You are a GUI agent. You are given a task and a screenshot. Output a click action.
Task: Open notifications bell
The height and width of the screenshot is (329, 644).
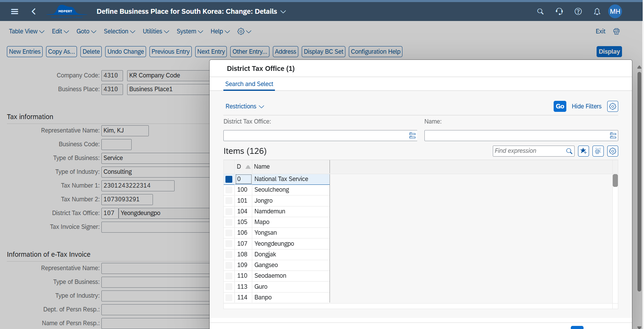coord(597,11)
